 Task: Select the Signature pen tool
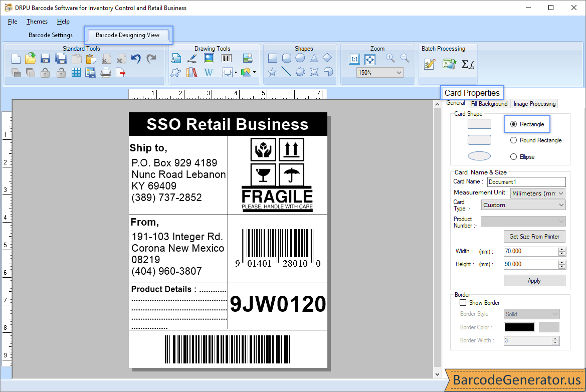pyautogui.click(x=192, y=58)
